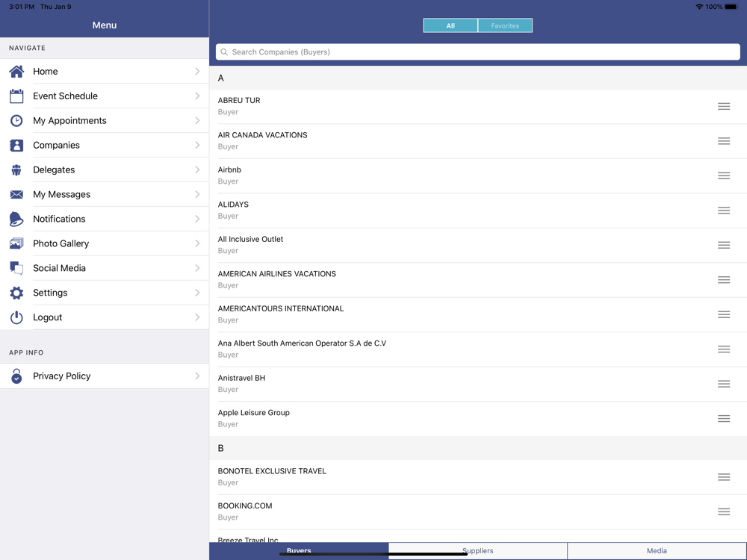This screenshot has width=747, height=560.
Task: Tap the hamburger icon for Apple Leisure Group
Action: (x=724, y=419)
